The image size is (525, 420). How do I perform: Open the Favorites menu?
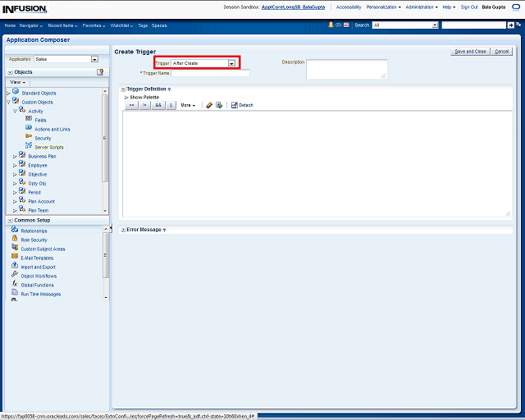coord(94,25)
